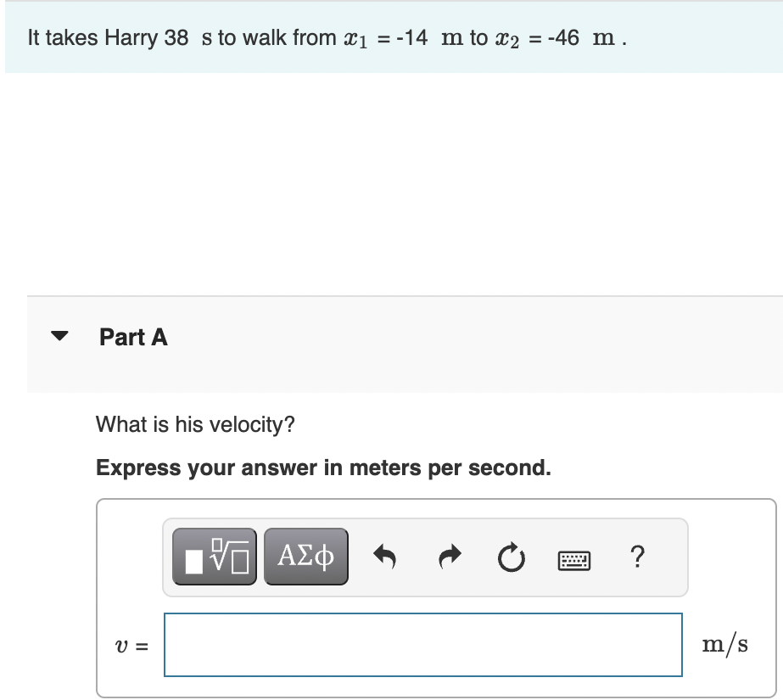Reset the answer entry field
This screenshot has width=783, height=700.
tap(511, 556)
